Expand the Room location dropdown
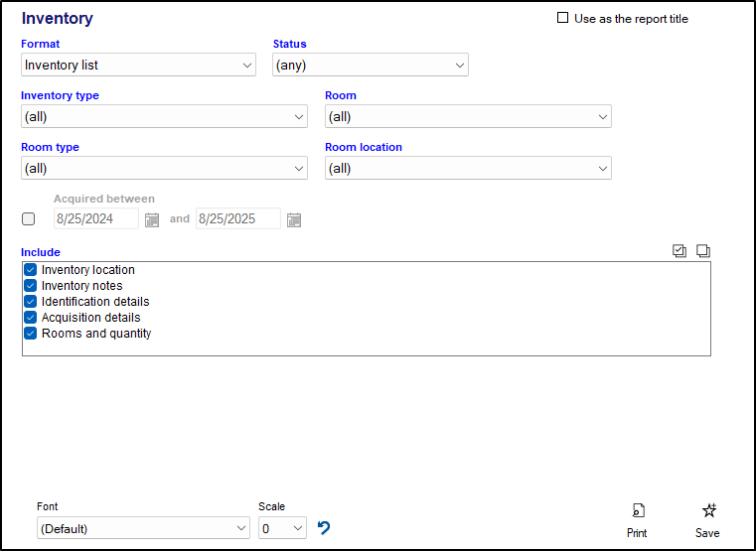The height and width of the screenshot is (551, 756). tap(468, 169)
